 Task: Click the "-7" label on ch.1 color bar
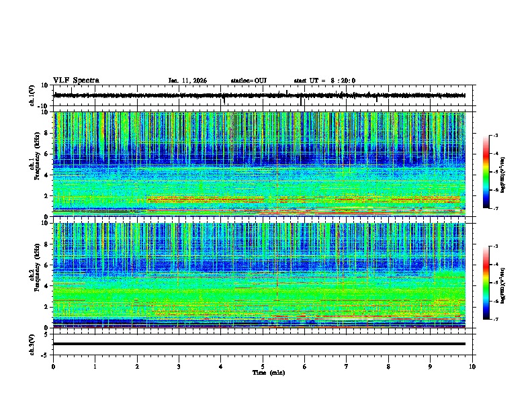(x=495, y=208)
